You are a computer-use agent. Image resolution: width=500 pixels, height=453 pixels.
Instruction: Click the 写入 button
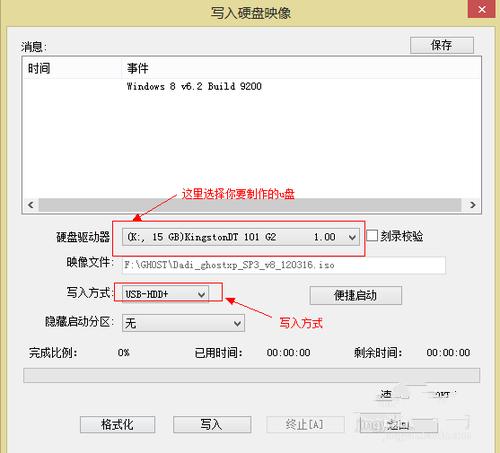(x=212, y=425)
